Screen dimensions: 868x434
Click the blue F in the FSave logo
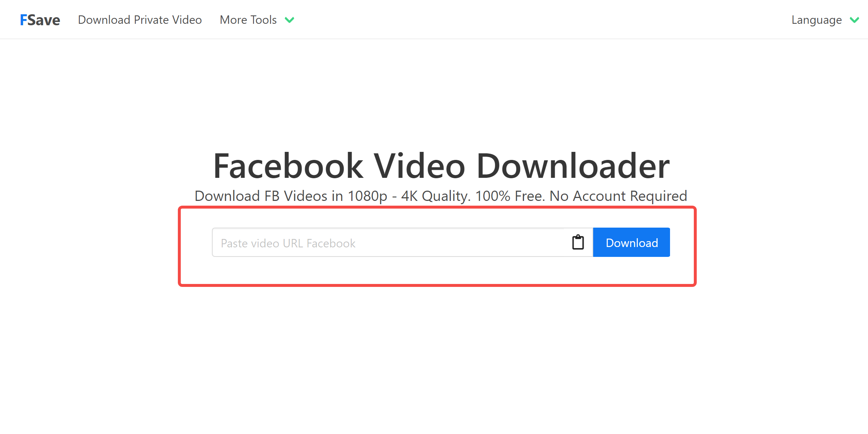click(x=23, y=20)
